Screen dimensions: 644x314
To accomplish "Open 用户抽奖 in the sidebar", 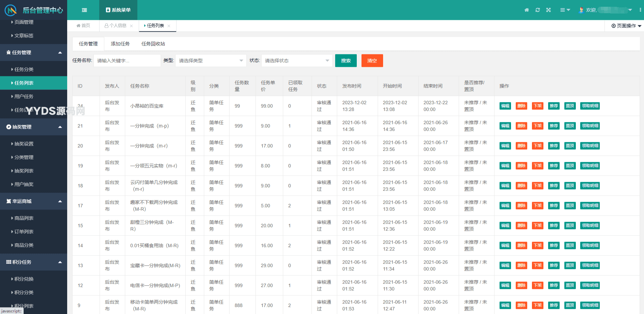I will [x=34, y=184].
